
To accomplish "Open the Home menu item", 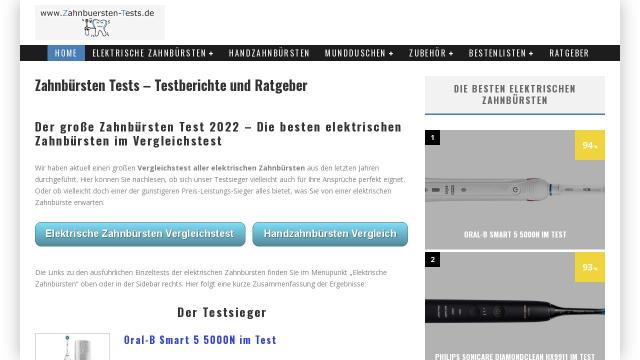I will point(66,53).
